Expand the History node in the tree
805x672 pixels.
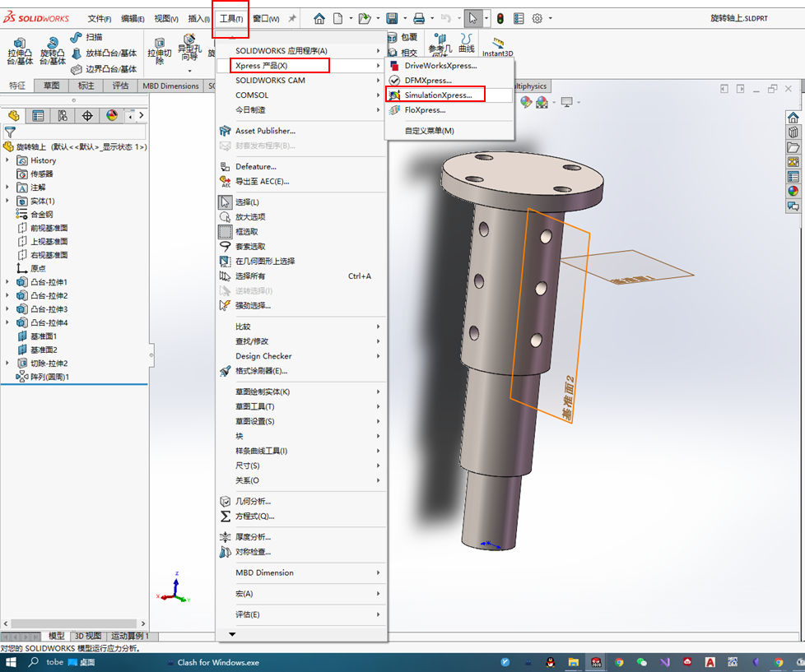coord(7,160)
